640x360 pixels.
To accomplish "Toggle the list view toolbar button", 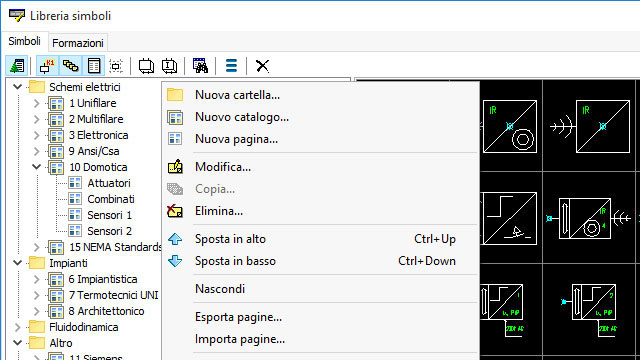I will (93, 66).
